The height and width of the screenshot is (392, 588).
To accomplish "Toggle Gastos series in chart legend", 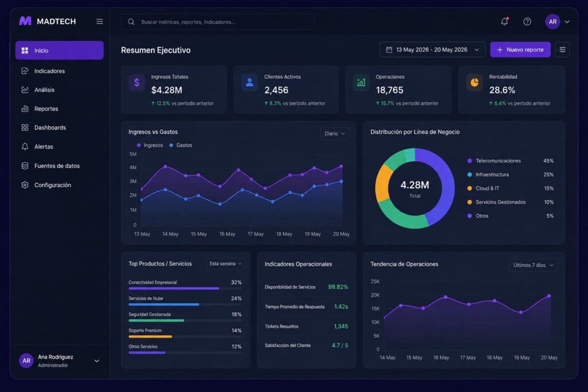I will pyautogui.click(x=181, y=145).
